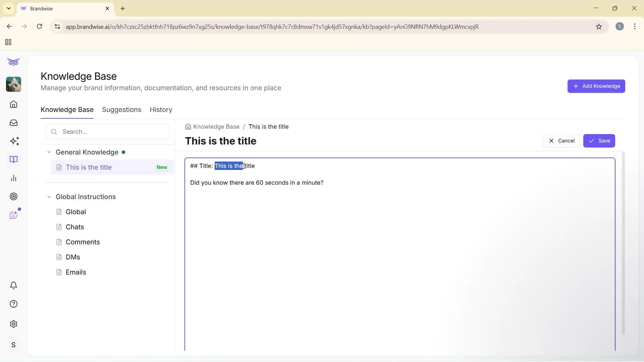Open the help question mark icon
This screenshot has height=362, width=644.
click(x=13, y=304)
